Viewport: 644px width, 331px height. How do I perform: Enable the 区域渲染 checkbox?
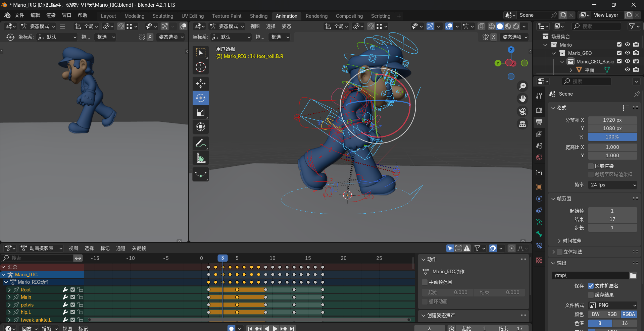click(591, 166)
